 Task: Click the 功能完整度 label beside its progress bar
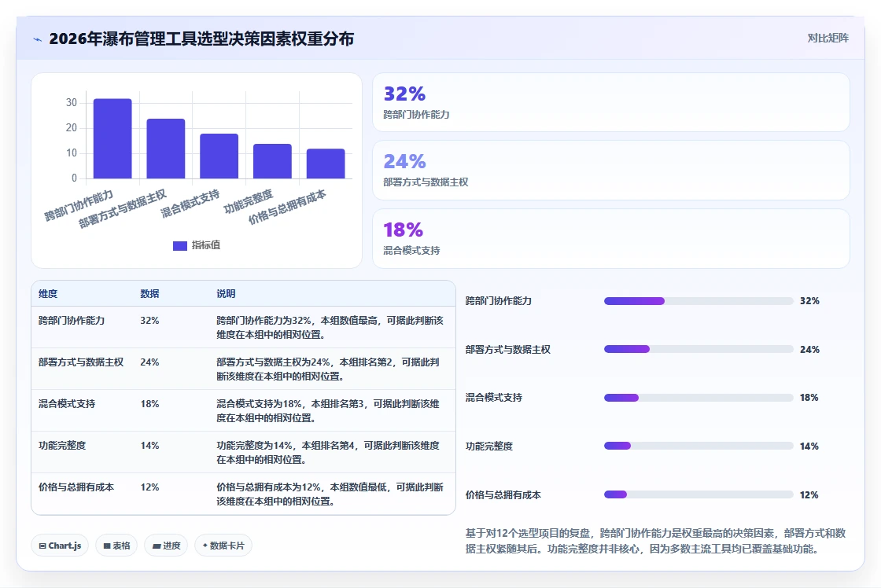tap(488, 446)
